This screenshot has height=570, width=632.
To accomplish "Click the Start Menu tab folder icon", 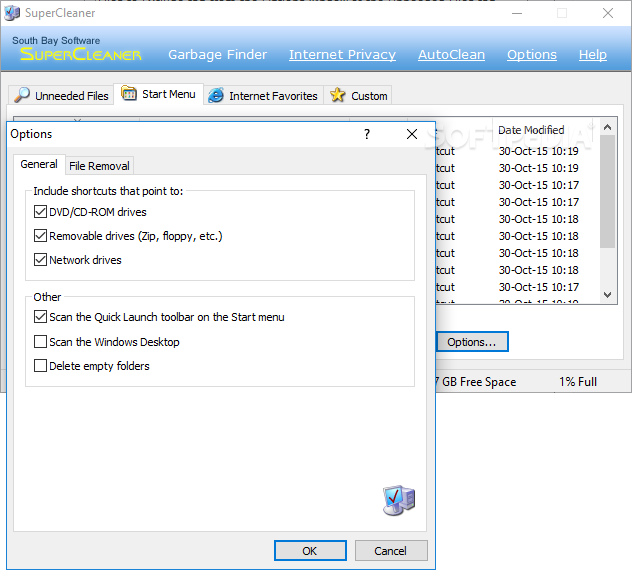I will pyautogui.click(x=129, y=93).
